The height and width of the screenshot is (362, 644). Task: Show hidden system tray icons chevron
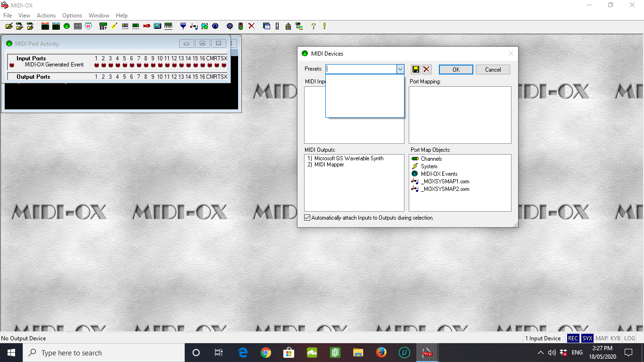[x=540, y=353]
